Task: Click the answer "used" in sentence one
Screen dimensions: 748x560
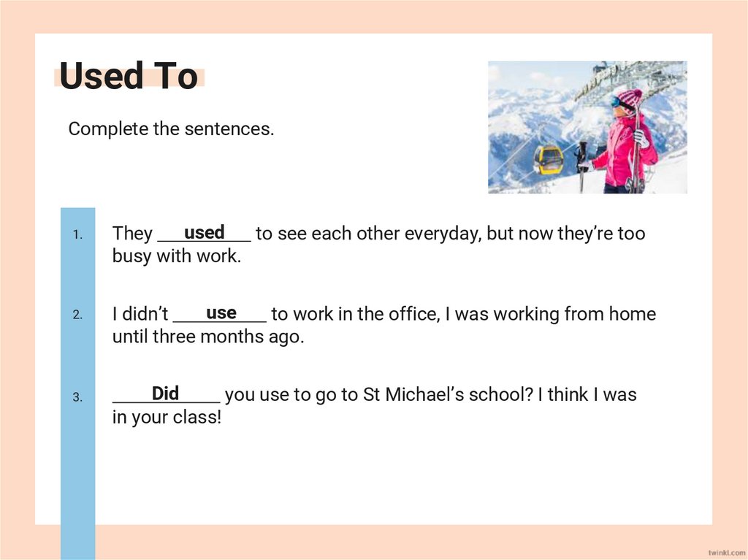Action: (204, 233)
